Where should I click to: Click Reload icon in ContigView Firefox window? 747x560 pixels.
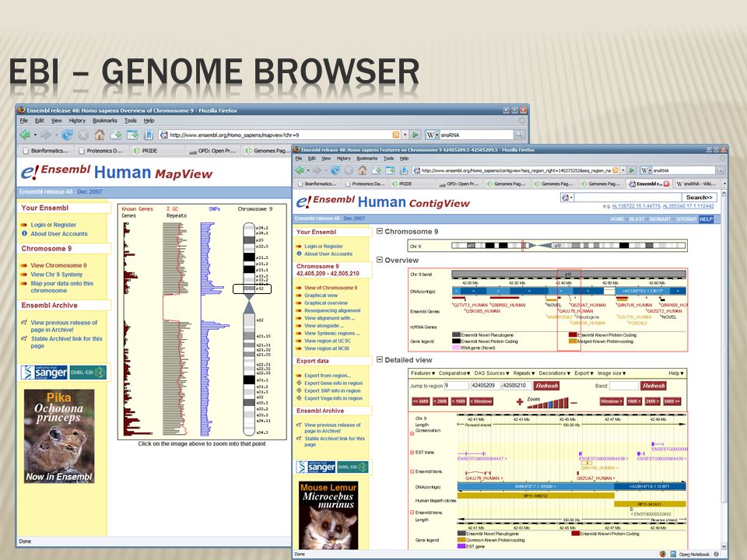click(x=335, y=170)
